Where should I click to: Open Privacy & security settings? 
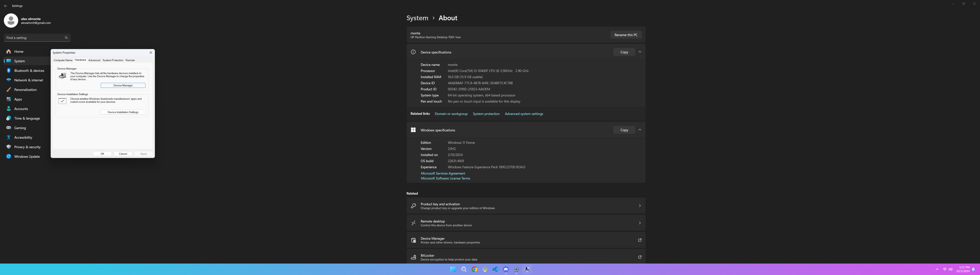click(x=27, y=147)
